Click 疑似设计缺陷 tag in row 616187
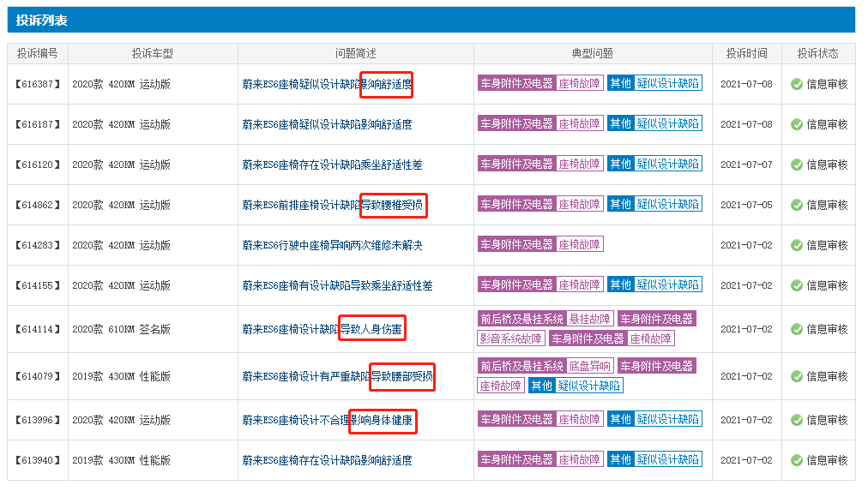The width and height of the screenshot is (868, 491). pos(667,124)
